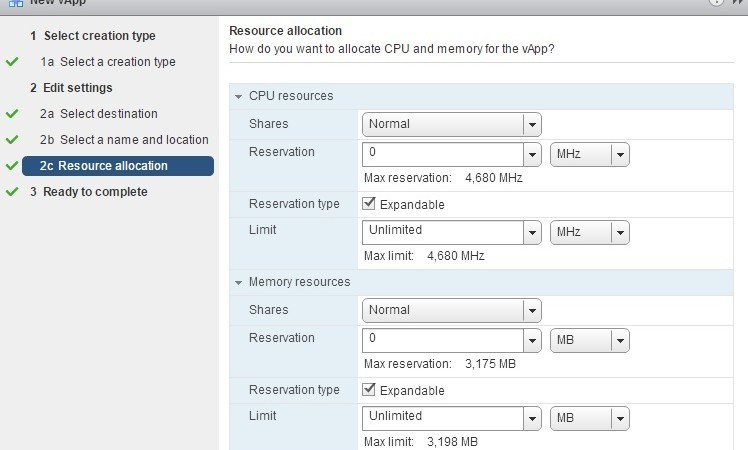
Task: Click the New vApp window icon
Action: [16, 3]
